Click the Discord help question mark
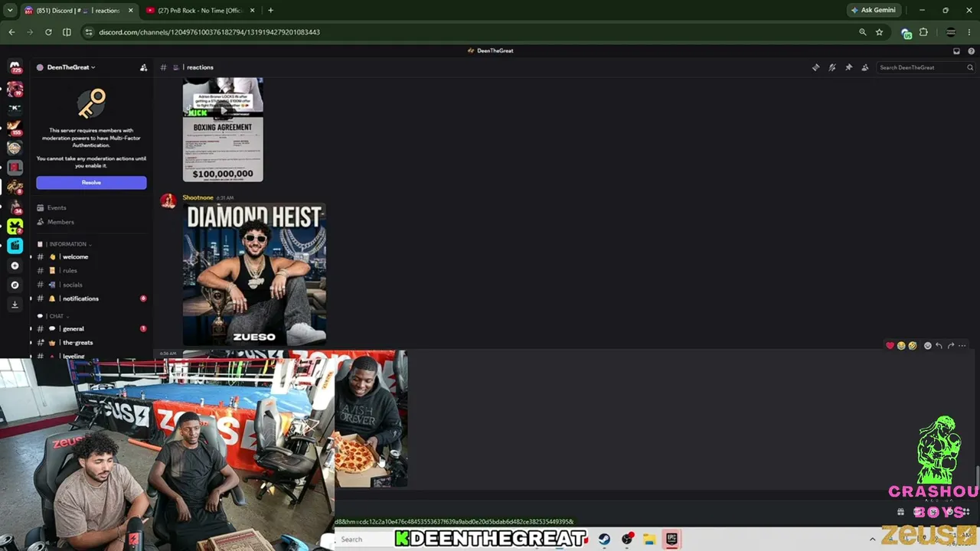This screenshot has width=980, height=551. point(972,51)
